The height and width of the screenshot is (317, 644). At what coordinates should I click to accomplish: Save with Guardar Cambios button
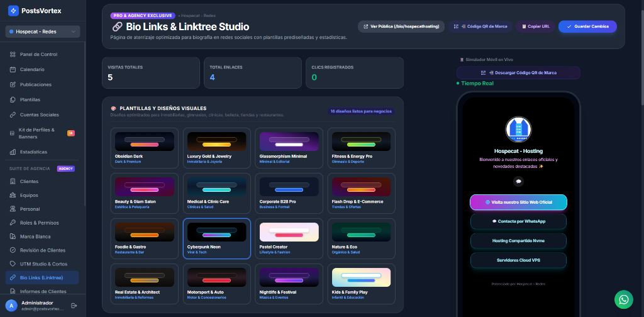[x=587, y=26]
